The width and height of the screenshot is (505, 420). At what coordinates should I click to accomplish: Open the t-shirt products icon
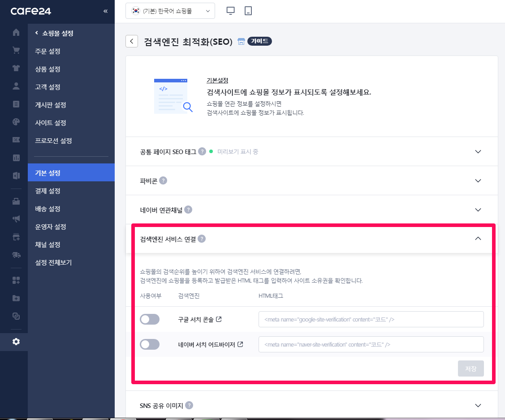pos(16,68)
